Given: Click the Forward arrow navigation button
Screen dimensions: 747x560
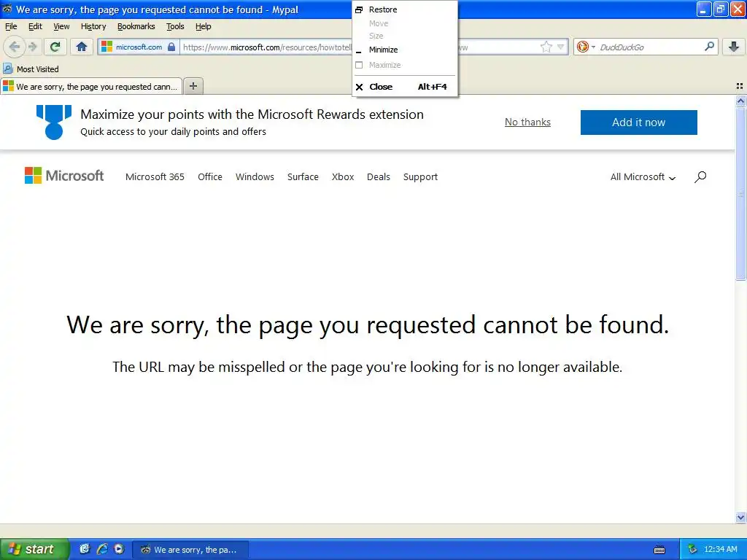Looking at the screenshot, I should point(33,47).
